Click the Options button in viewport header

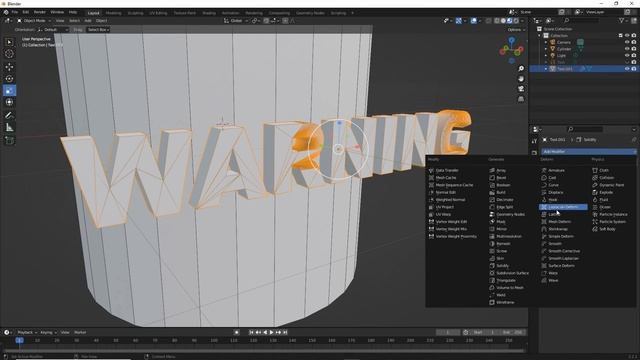click(516, 29)
